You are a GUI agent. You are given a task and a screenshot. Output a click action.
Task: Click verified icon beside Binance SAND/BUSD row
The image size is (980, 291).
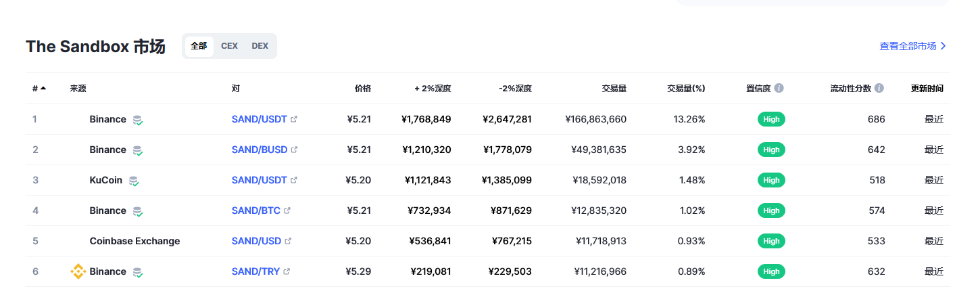coord(137,150)
